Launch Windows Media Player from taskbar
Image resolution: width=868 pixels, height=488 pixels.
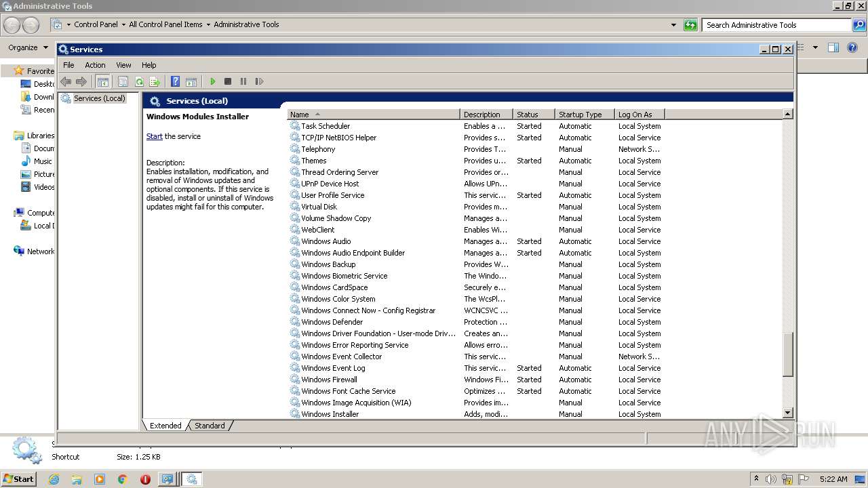pos(100,479)
